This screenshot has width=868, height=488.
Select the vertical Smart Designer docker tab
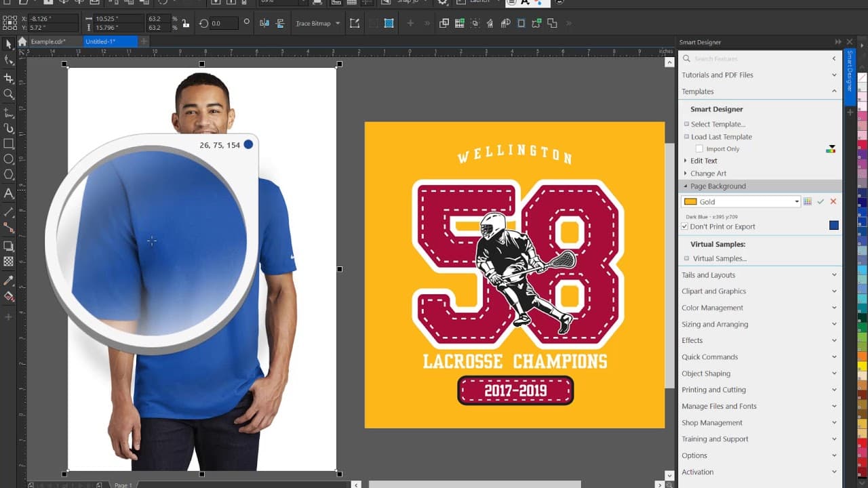click(x=849, y=76)
